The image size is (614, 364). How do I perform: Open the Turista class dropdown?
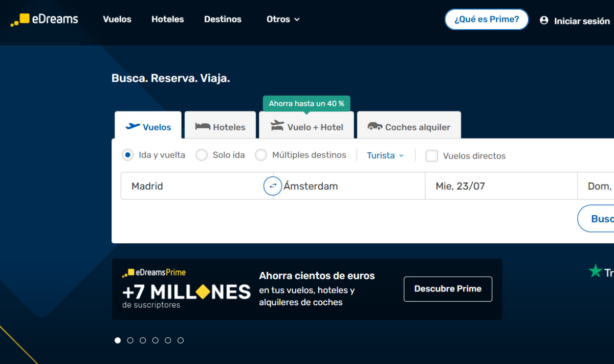click(385, 155)
